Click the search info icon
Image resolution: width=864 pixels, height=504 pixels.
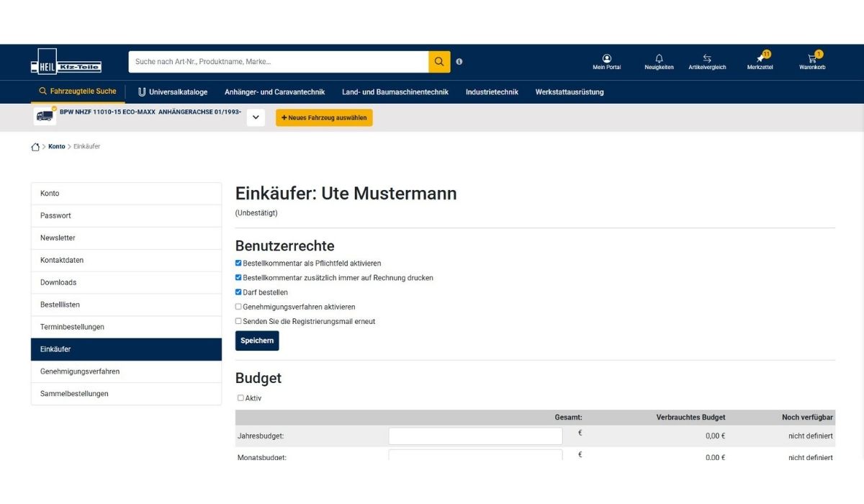(459, 62)
